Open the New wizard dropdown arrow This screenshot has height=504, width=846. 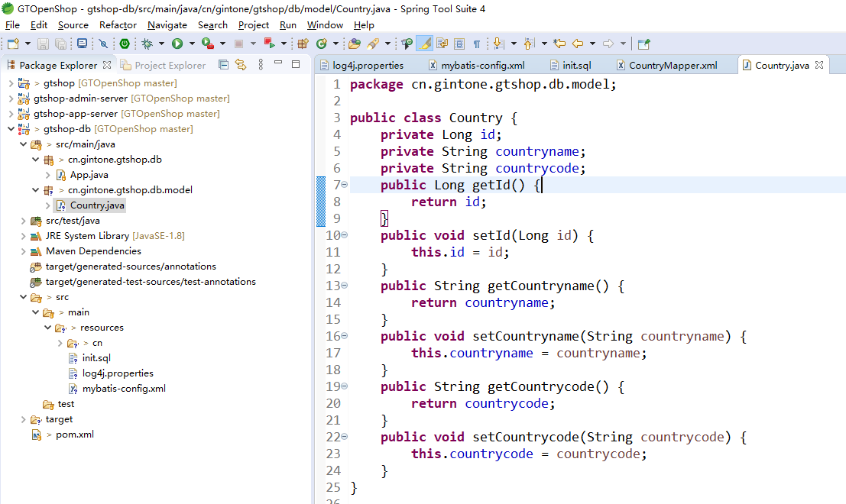[28, 44]
